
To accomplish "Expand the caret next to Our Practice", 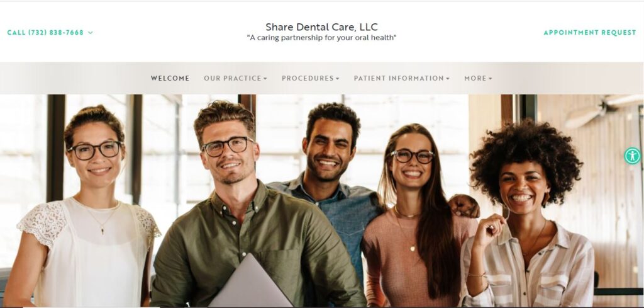I will 265,79.
